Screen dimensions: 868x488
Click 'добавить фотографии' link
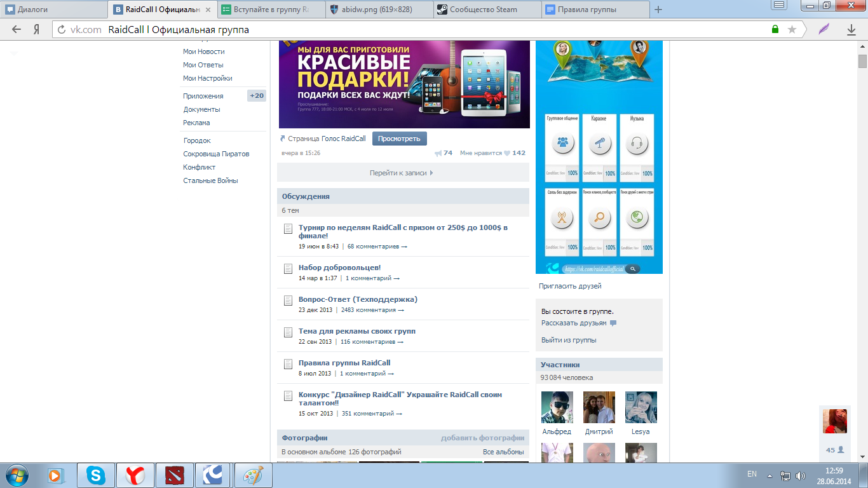point(483,438)
